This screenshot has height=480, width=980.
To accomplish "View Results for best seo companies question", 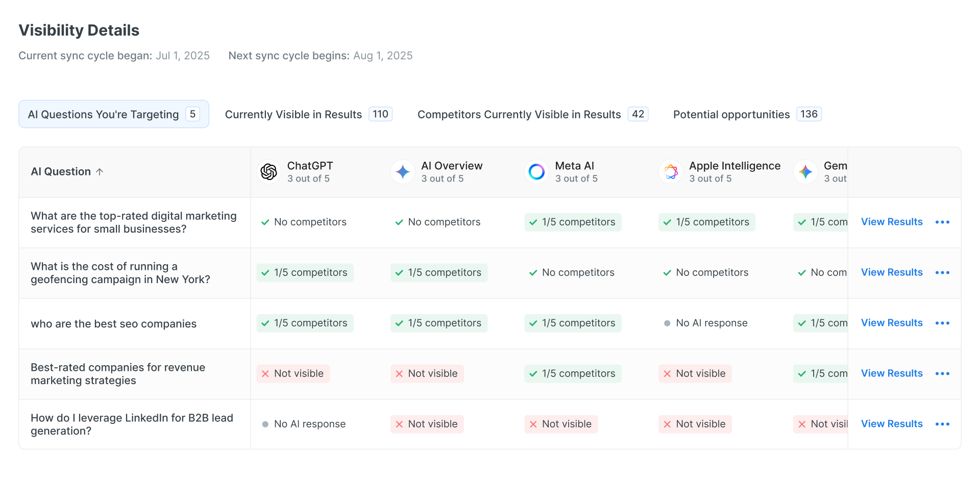I will point(892,322).
